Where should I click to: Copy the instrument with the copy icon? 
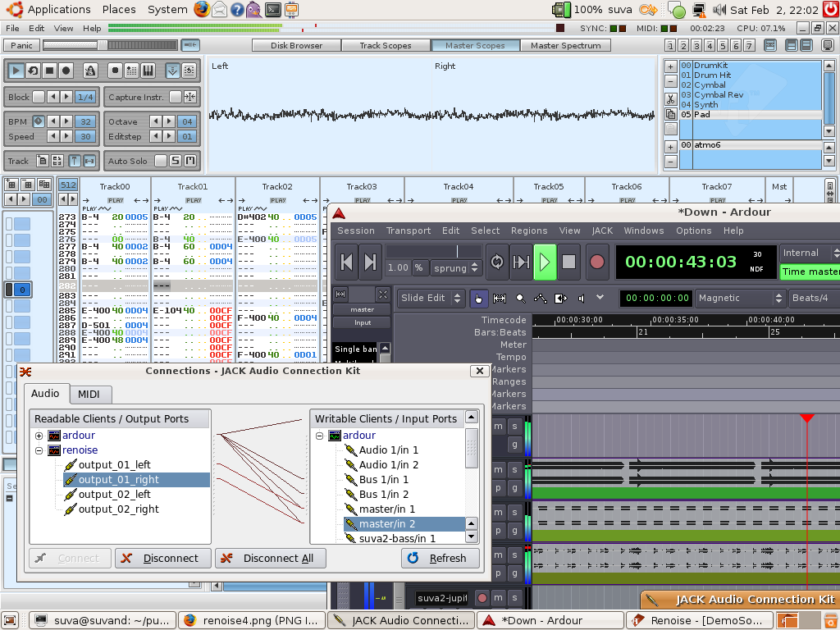670,114
